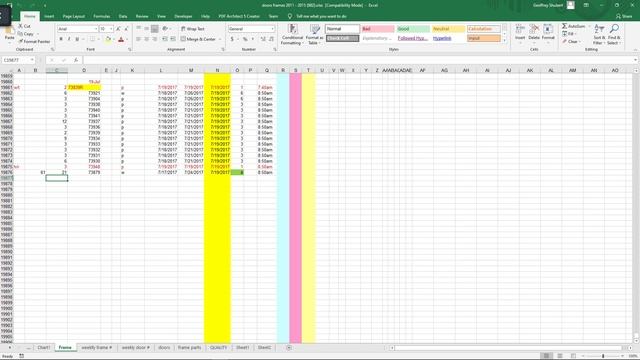Viewport: 640px width, 360px height.
Task: Apply the Accounting dollar number format
Action: (x=232, y=39)
